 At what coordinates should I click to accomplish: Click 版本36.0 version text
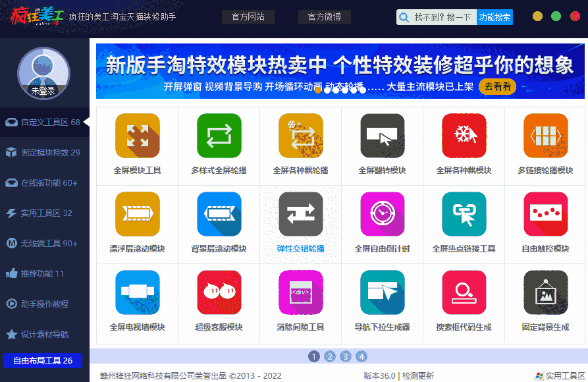(x=379, y=375)
